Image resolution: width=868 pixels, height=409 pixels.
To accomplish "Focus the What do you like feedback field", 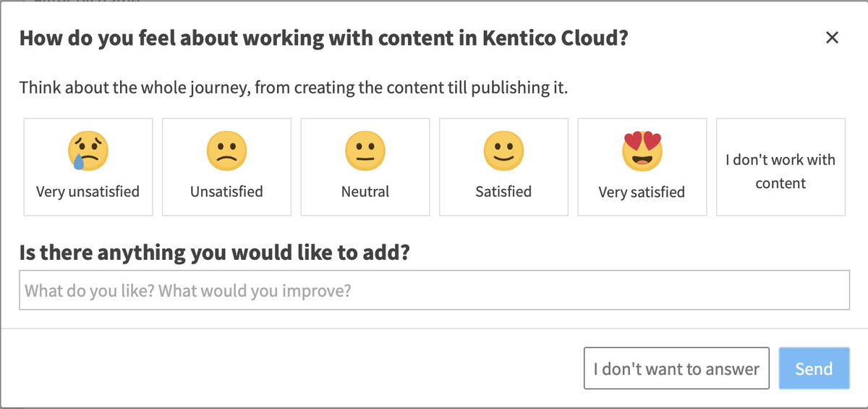I will pos(434,290).
